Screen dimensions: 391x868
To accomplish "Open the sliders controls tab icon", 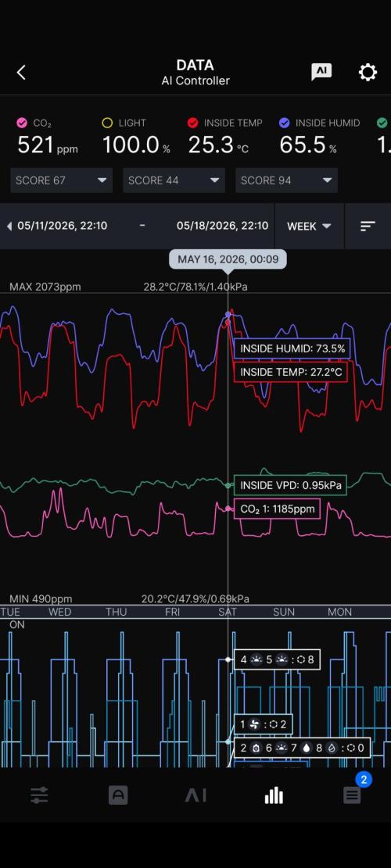I will pos(39,796).
